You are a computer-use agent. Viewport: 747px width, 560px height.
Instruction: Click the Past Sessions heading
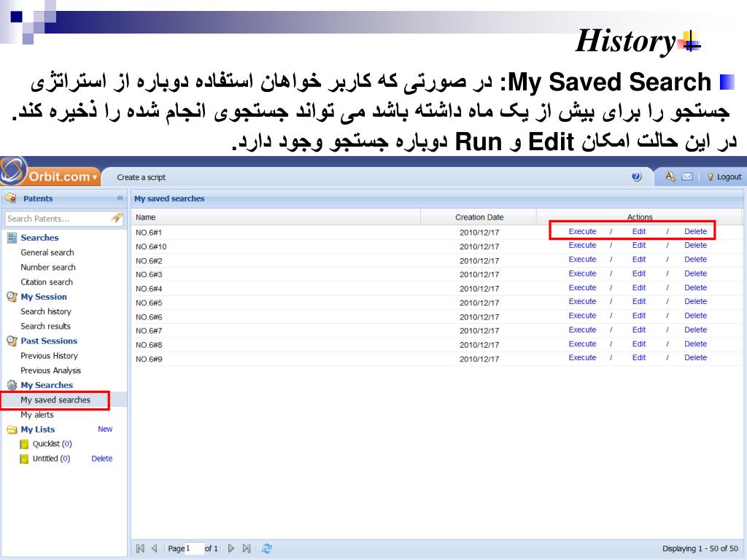49,341
